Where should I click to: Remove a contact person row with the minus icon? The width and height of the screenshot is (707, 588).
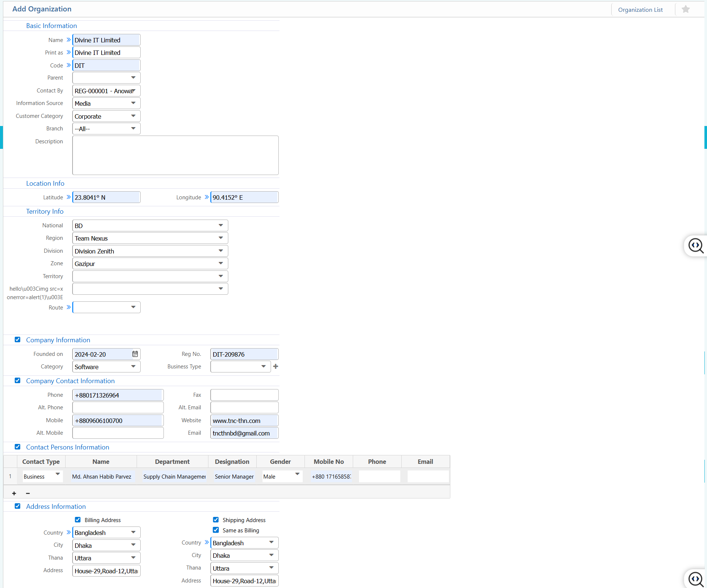[28, 493]
